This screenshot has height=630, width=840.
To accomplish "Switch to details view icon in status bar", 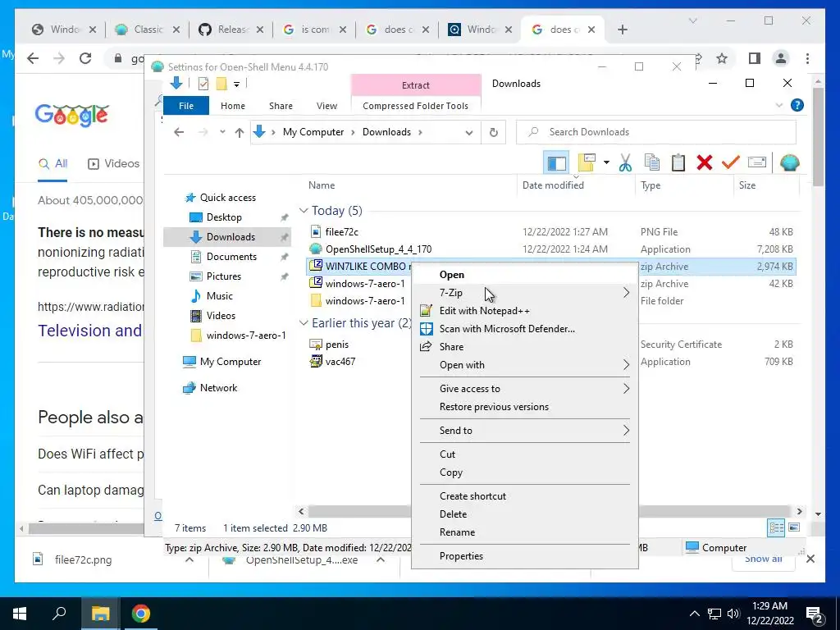I will 776,527.
